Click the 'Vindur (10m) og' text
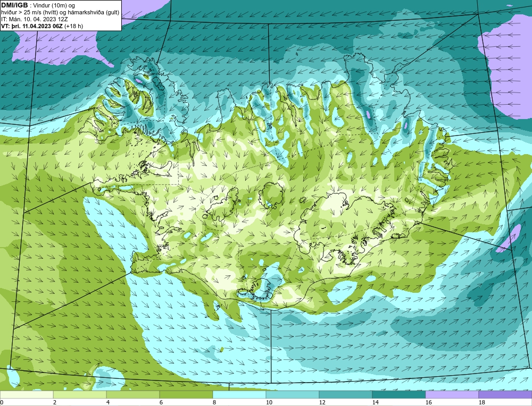Viewport: 532px width, 406px height. coord(54,5)
